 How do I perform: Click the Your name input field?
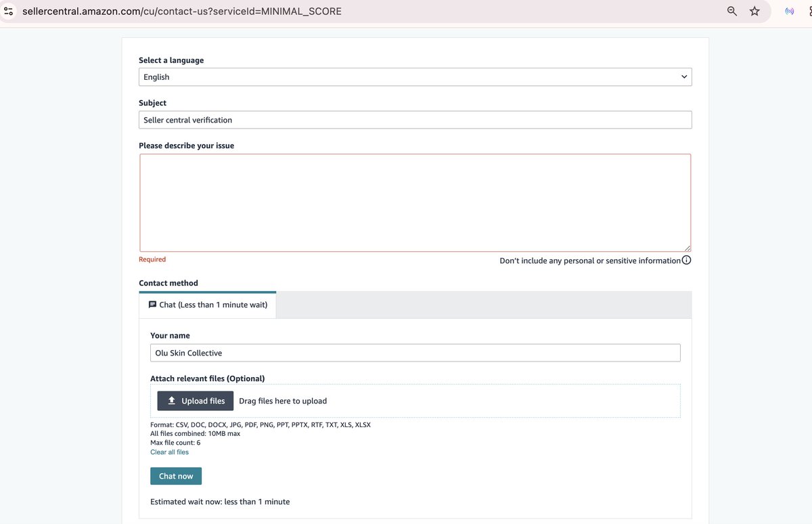[415, 353]
